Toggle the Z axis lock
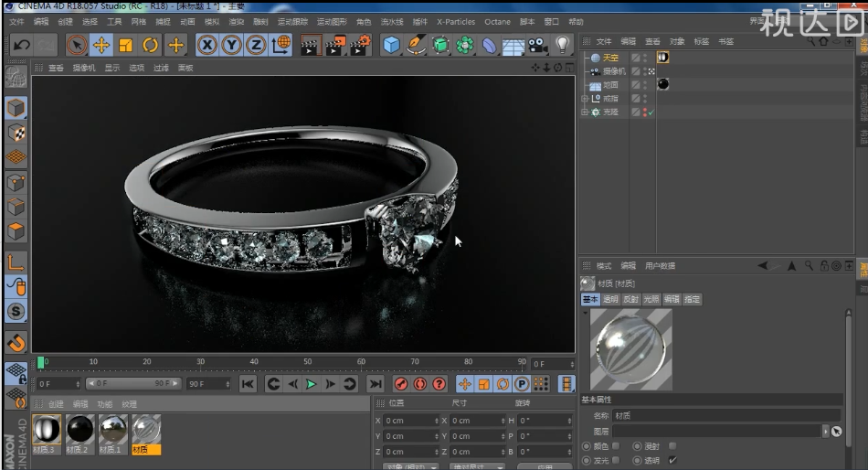Screen dimensions: 868x470 pyautogui.click(x=256, y=45)
